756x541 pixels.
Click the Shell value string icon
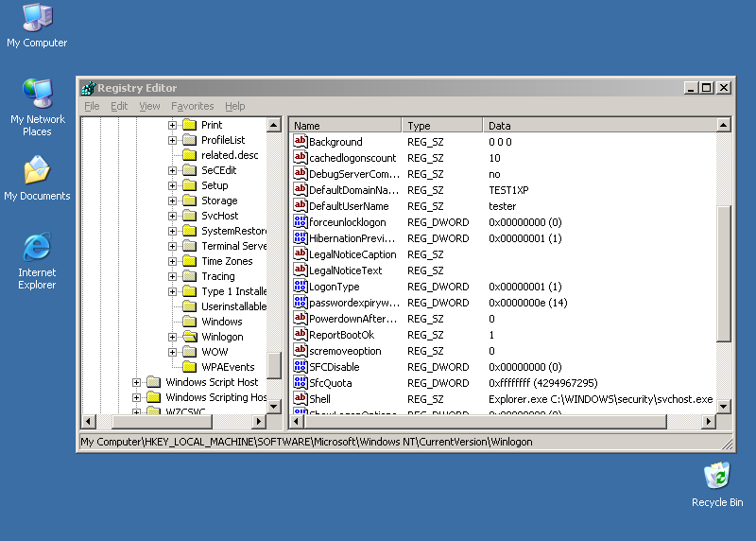(x=300, y=398)
